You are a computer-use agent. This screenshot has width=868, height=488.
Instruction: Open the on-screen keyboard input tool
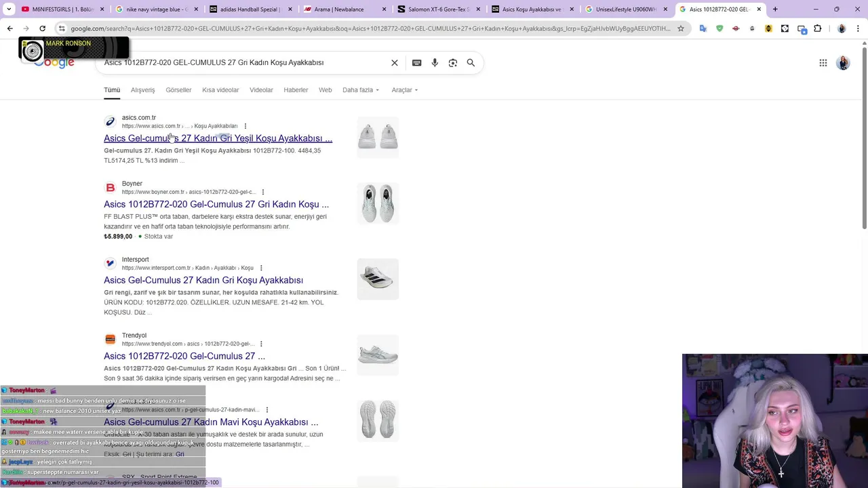(416, 62)
